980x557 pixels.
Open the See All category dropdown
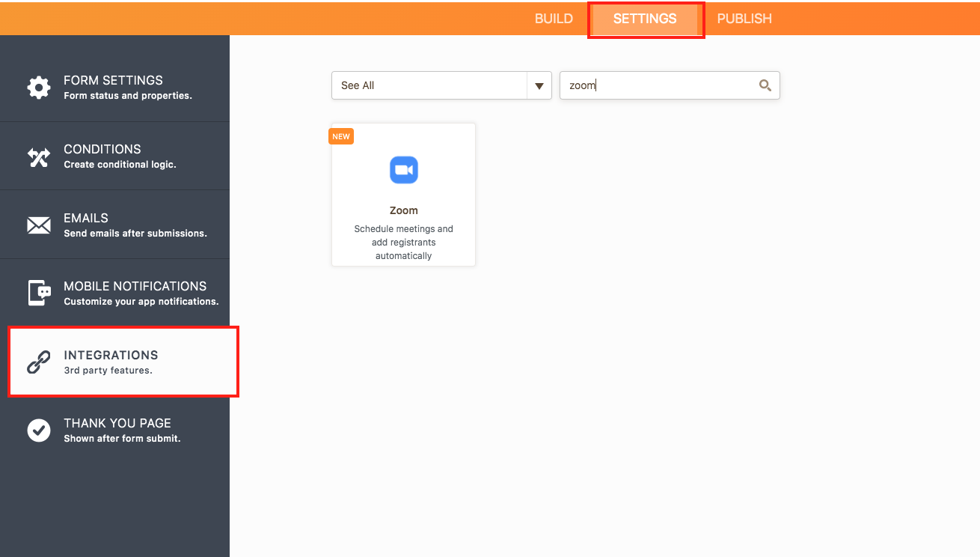coord(441,85)
